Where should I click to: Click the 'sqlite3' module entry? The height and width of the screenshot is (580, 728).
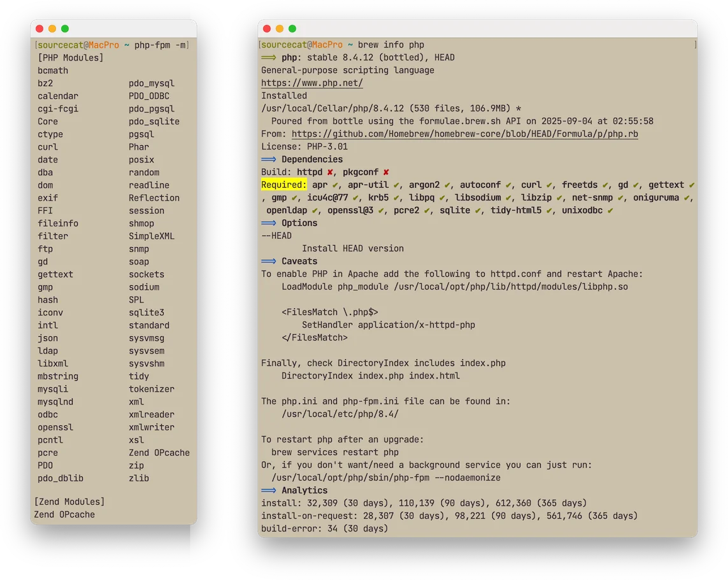(x=146, y=313)
